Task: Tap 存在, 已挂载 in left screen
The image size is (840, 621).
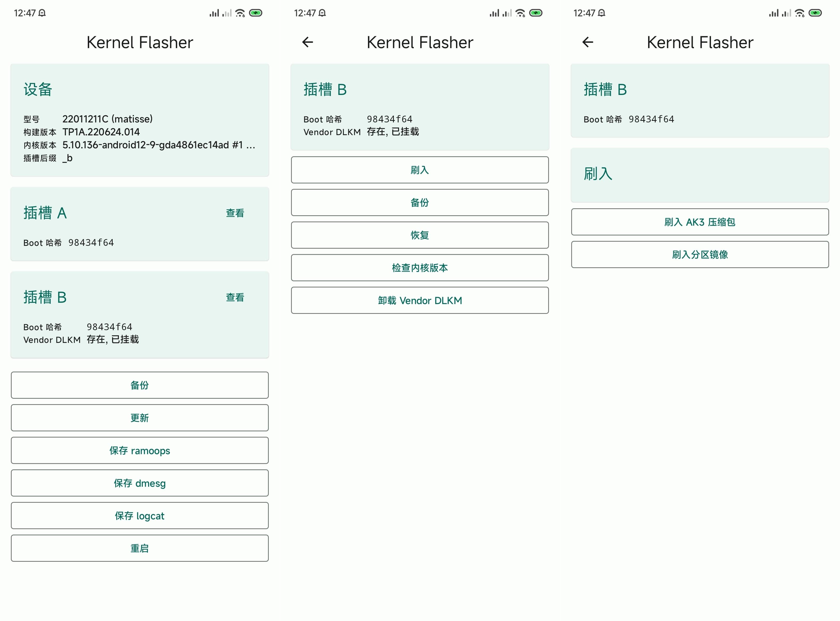Action: point(113,340)
